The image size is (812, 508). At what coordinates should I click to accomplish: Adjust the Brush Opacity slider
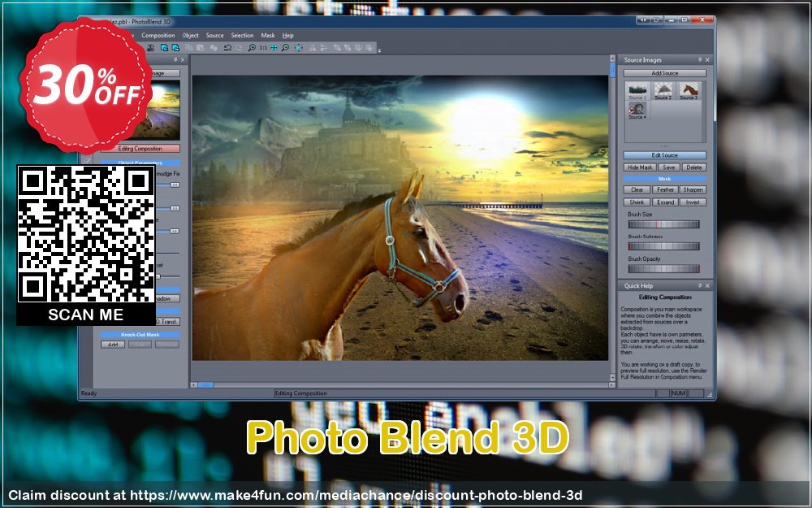click(664, 268)
